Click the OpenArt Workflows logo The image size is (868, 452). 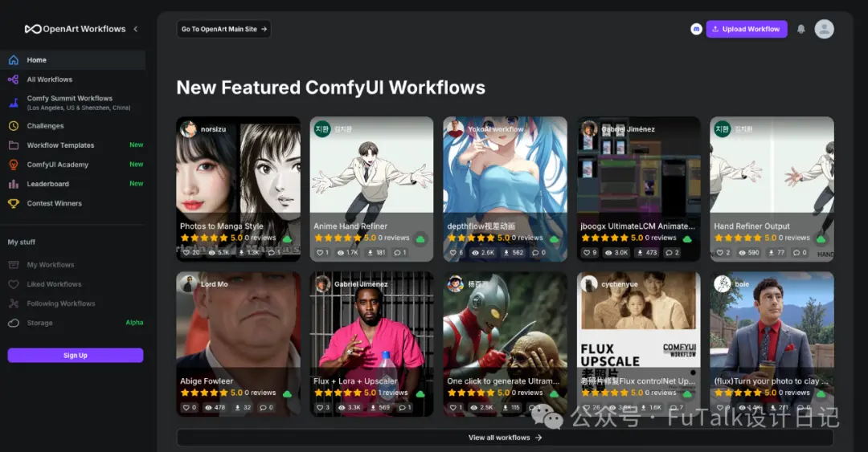click(76, 29)
